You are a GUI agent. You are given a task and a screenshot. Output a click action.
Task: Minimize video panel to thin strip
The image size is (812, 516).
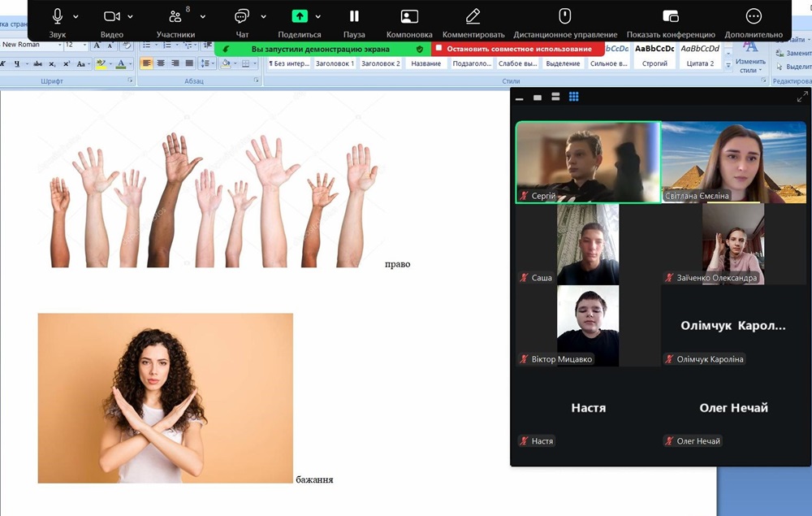click(x=519, y=98)
